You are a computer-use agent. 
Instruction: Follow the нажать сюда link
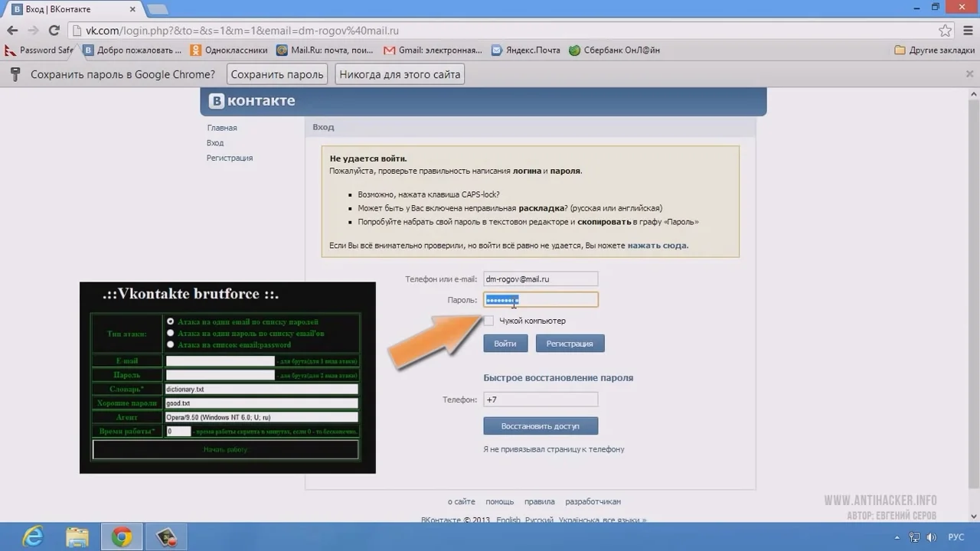657,246
